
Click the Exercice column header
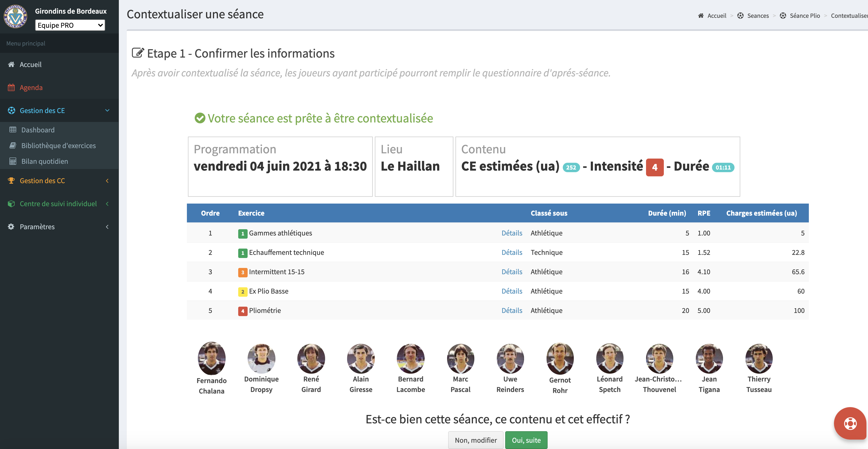[251, 213]
